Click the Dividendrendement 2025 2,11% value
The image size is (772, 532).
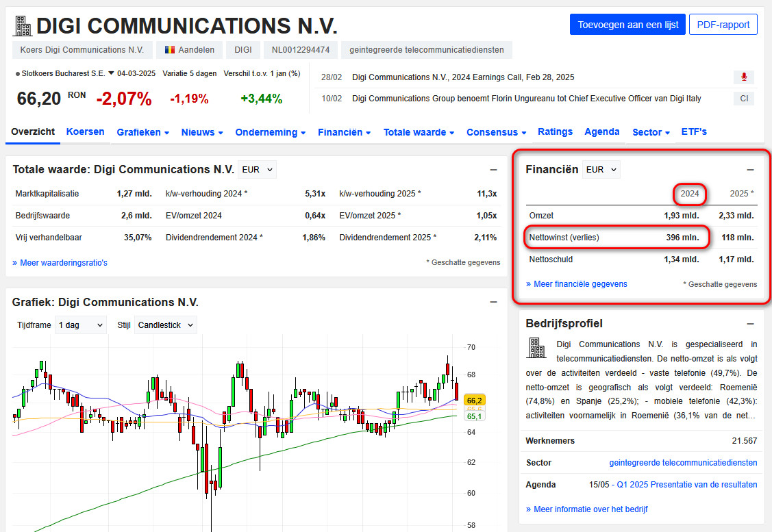click(x=486, y=237)
